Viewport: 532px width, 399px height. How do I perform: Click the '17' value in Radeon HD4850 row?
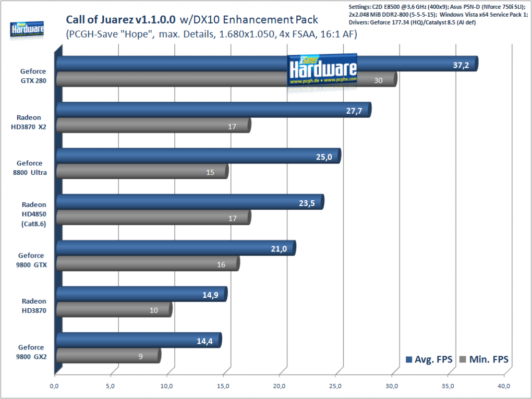233,219
